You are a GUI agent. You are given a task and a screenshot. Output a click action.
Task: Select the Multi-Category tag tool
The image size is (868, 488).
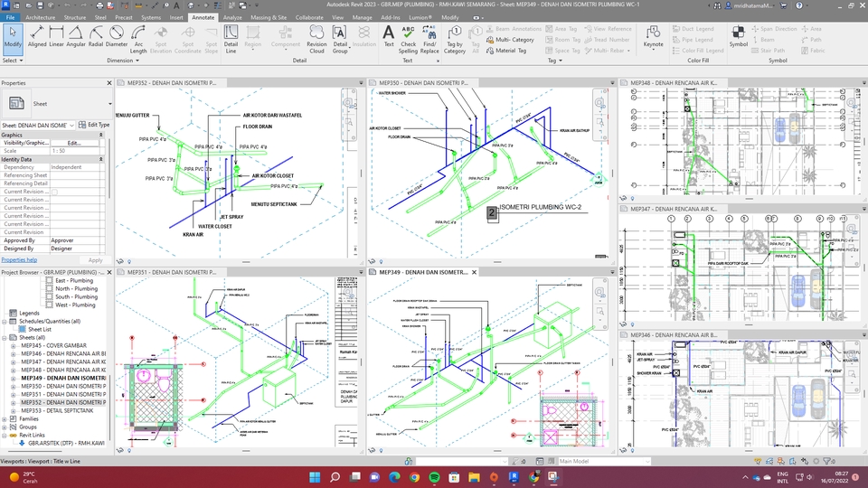[510, 40]
